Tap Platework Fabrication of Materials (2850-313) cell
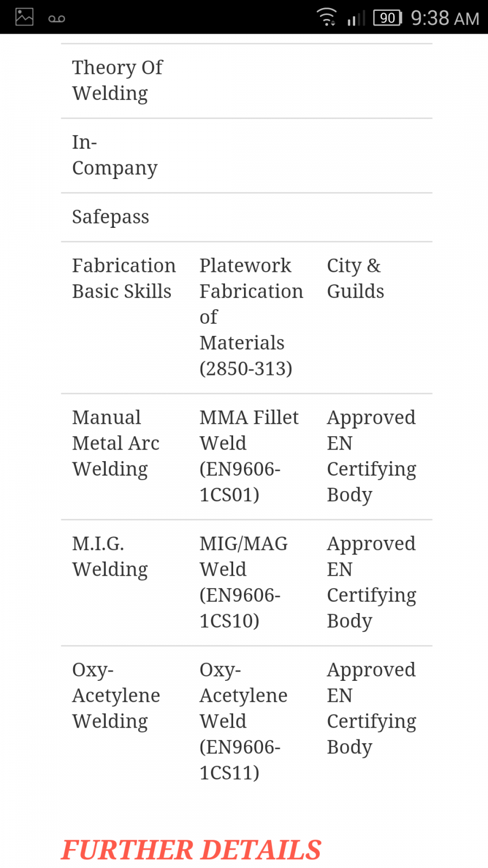 tap(252, 317)
